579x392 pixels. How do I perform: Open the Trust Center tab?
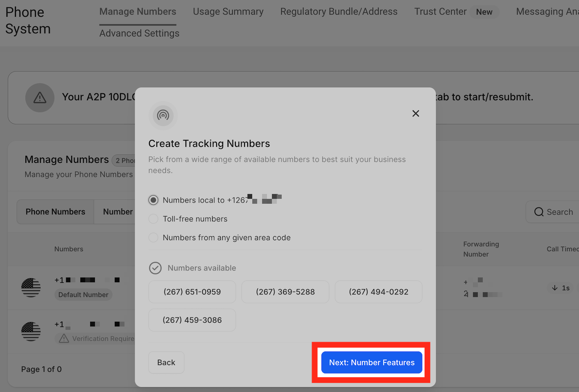click(x=440, y=11)
